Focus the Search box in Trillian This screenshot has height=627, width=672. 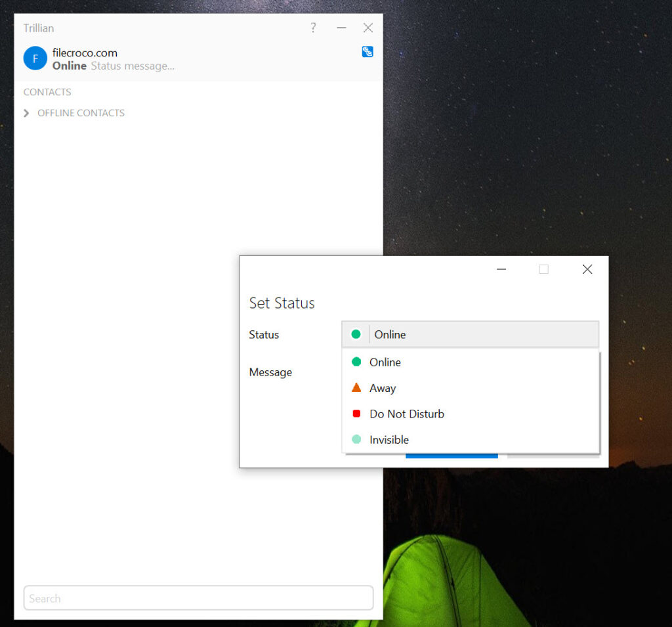(x=198, y=598)
